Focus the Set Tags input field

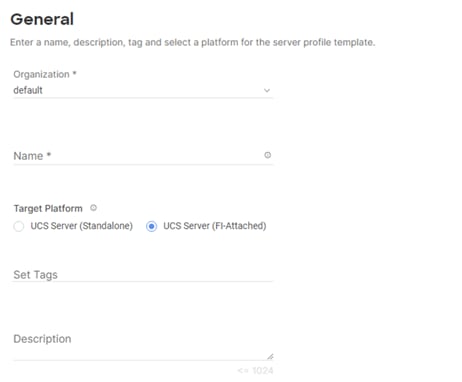pos(143,275)
